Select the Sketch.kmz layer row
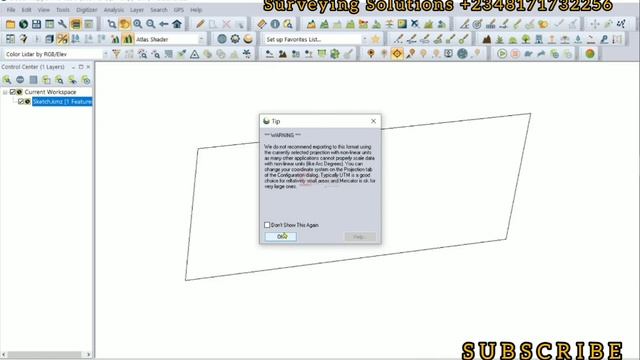This screenshot has height=360, width=640. 62,101
